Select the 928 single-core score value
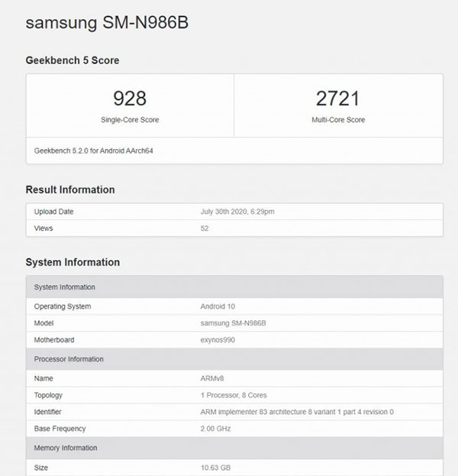 click(x=130, y=99)
